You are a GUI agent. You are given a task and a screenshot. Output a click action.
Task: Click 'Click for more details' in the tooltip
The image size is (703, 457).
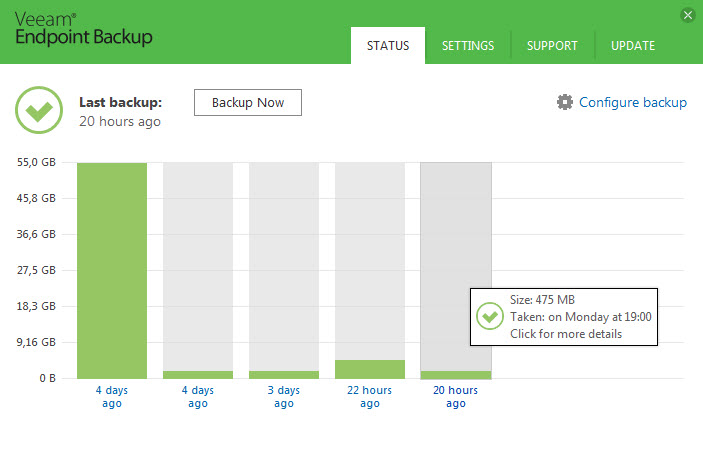(566, 334)
